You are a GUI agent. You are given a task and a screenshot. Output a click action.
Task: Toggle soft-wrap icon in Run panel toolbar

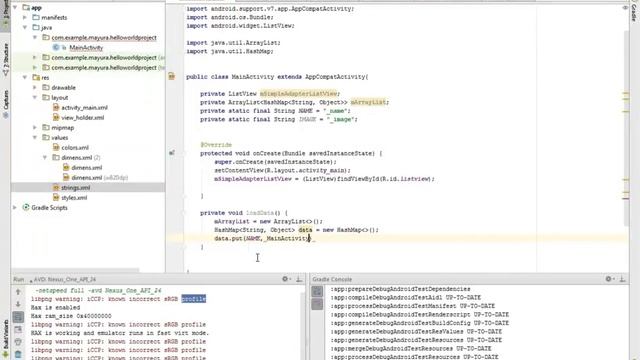coord(18,317)
